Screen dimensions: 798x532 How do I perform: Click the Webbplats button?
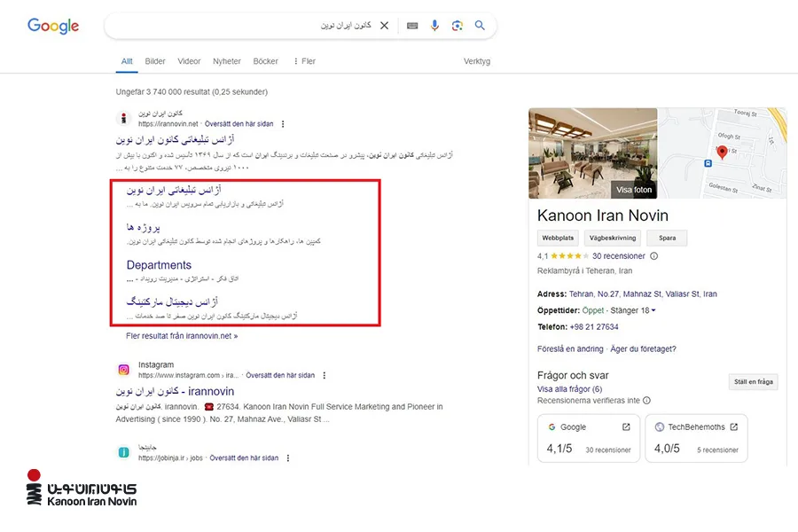pos(558,238)
